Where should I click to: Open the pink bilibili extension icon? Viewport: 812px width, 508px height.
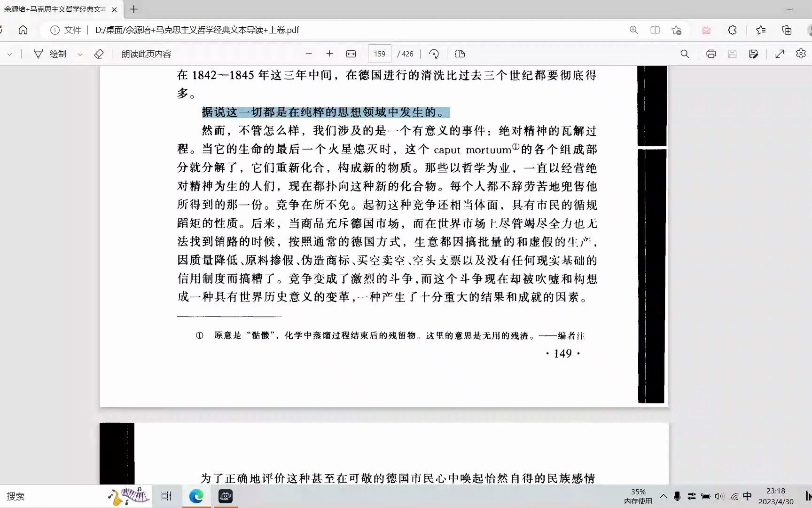coord(706,30)
